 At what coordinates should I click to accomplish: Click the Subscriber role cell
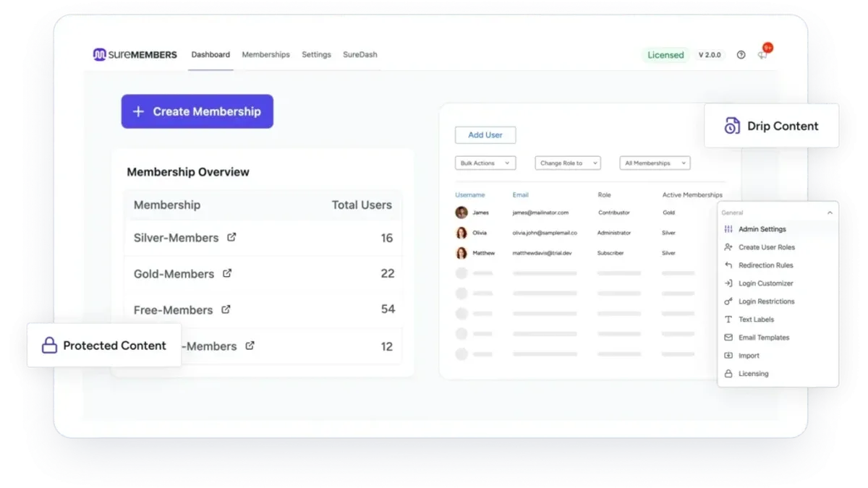point(612,253)
